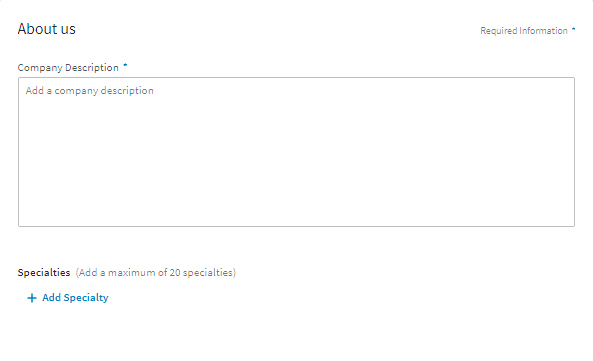593x361 pixels.
Task: Click the plus icon beside Add Specialty
Action: pos(32,298)
